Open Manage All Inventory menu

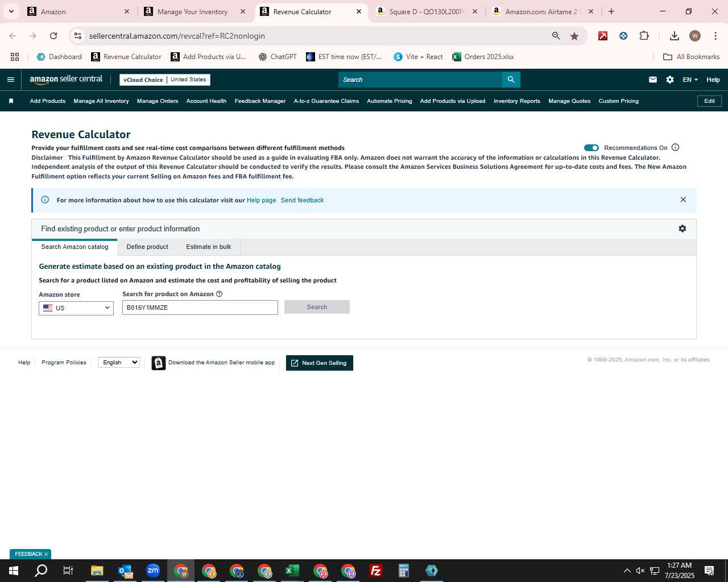pyautogui.click(x=101, y=101)
